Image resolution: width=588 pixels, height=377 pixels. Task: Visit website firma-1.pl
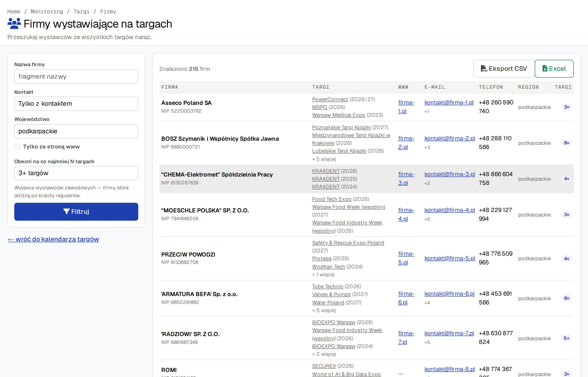(x=406, y=107)
